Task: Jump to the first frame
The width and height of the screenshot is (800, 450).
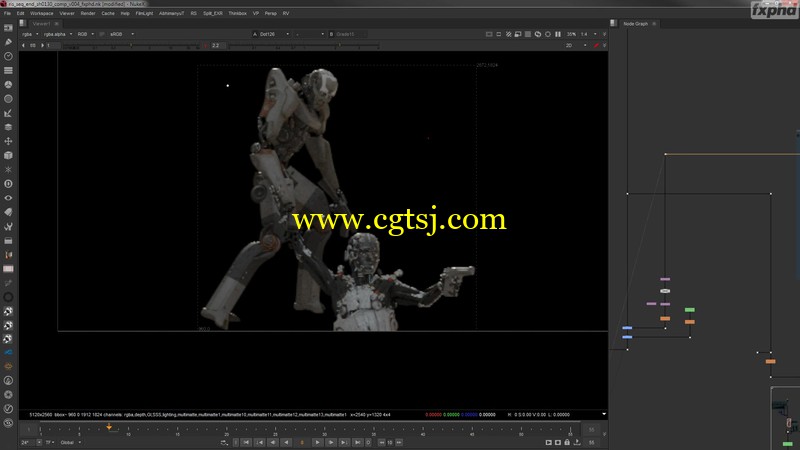Action: coord(246,442)
